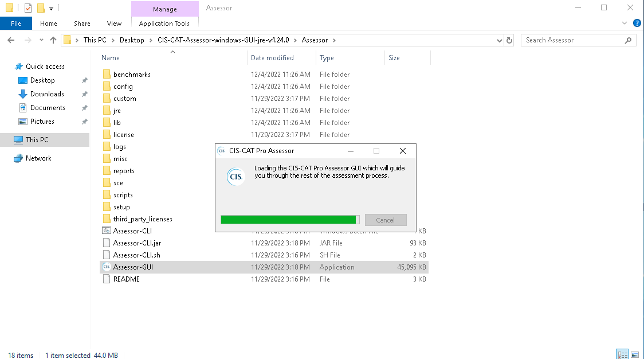Select the third_party_licenses folder icon
The height and width of the screenshot is (359, 644).
[x=107, y=218]
